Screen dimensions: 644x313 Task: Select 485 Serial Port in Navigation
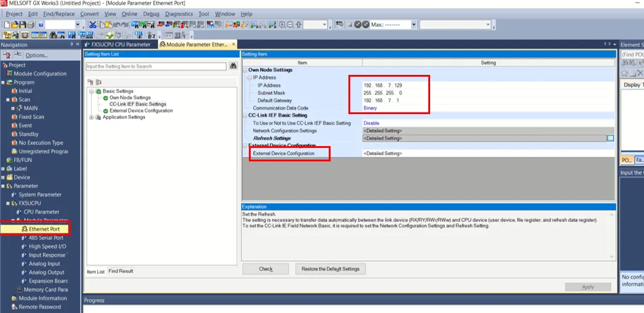coord(46,238)
